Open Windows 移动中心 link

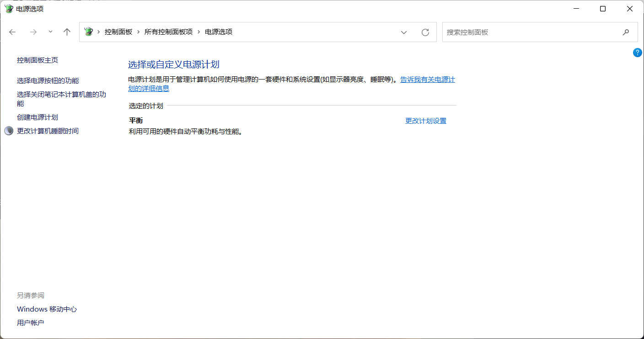click(47, 309)
